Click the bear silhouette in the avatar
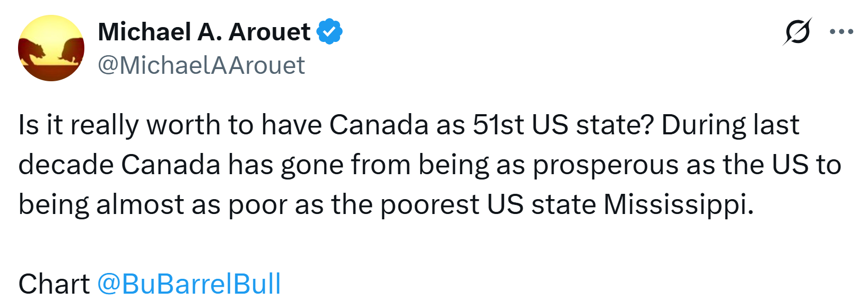The width and height of the screenshot is (868, 308). pyautogui.click(x=33, y=51)
